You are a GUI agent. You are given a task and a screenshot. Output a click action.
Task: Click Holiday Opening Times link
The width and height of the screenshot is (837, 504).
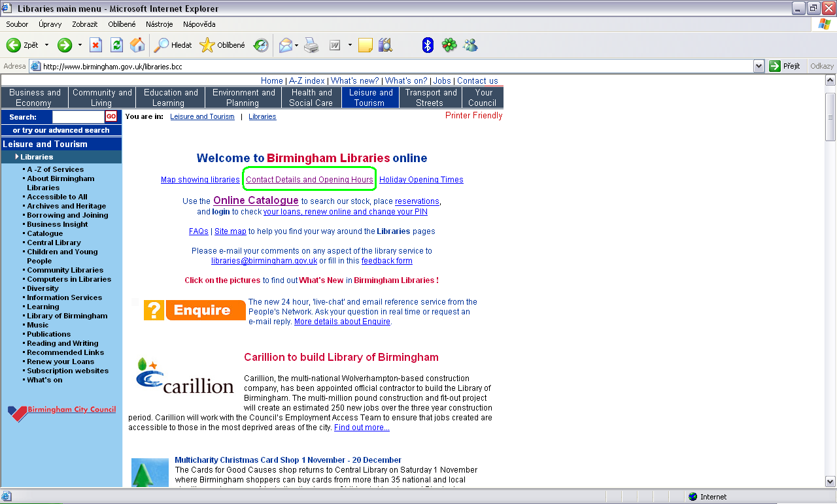(x=421, y=180)
